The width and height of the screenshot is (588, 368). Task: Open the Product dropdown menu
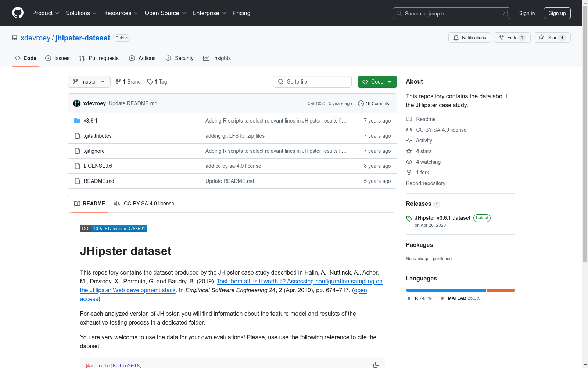[46, 13]
